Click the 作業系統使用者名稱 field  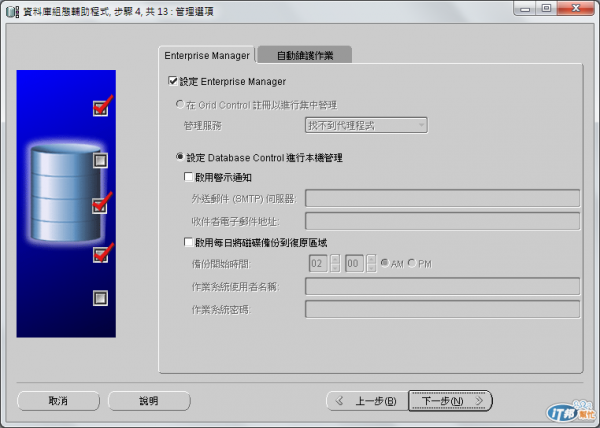pos(442,286)
